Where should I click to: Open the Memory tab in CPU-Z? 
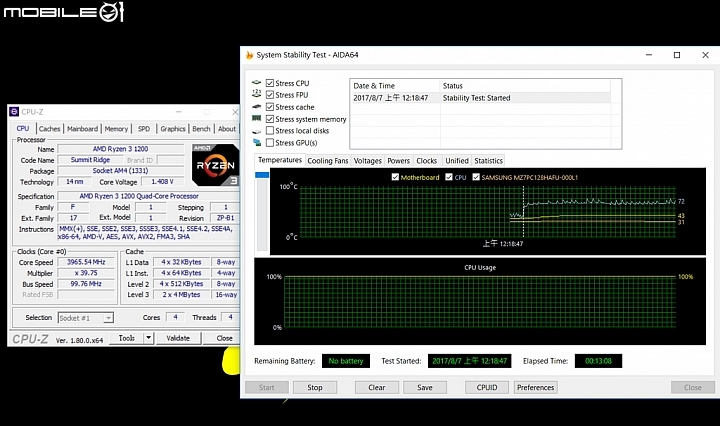(116, 129)
